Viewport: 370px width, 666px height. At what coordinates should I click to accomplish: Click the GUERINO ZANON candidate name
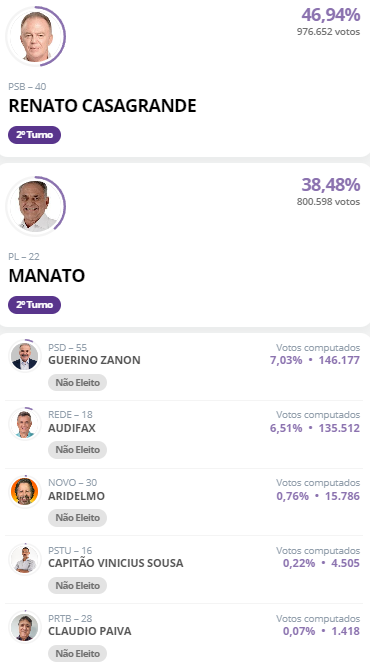click(94, 360)
